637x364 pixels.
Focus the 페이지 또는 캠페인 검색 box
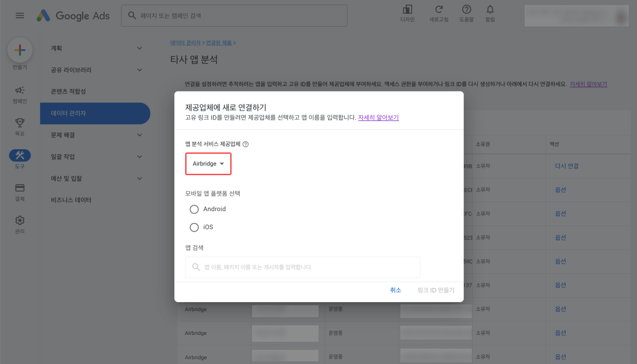[x=234, y=15]
